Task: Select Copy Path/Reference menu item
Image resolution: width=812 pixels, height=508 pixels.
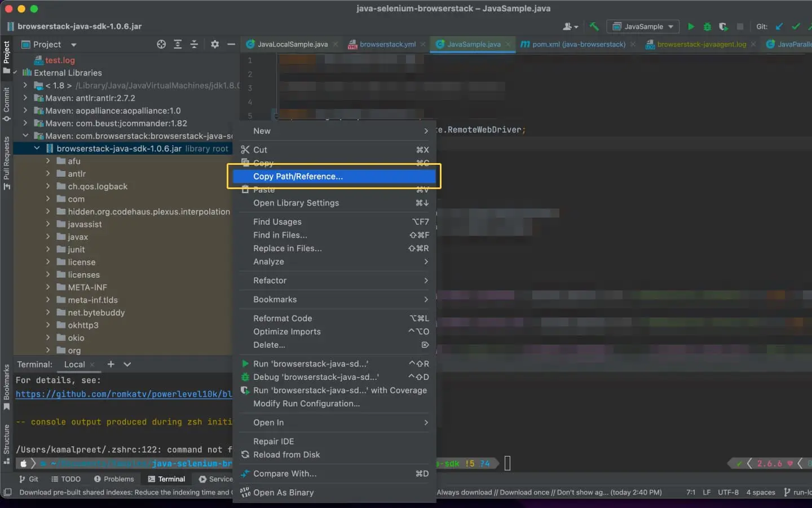Action: 298,176
